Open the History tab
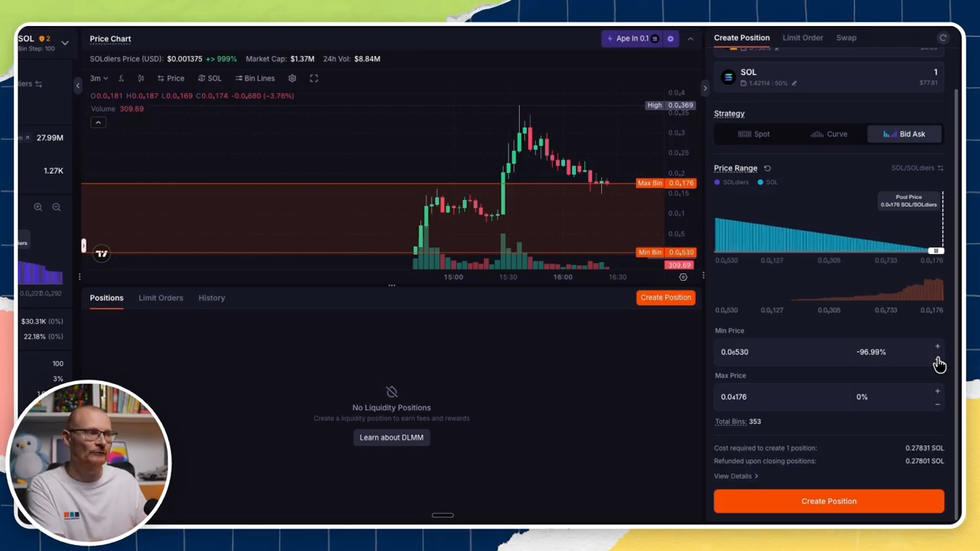This screenshot has width=980, height=551. coord(211,298)
